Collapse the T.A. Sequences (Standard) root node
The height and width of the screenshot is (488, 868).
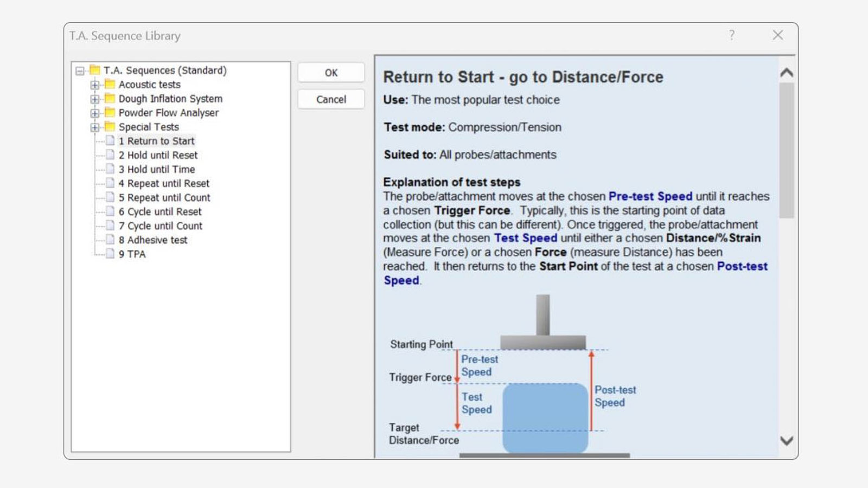coord(79,70)
